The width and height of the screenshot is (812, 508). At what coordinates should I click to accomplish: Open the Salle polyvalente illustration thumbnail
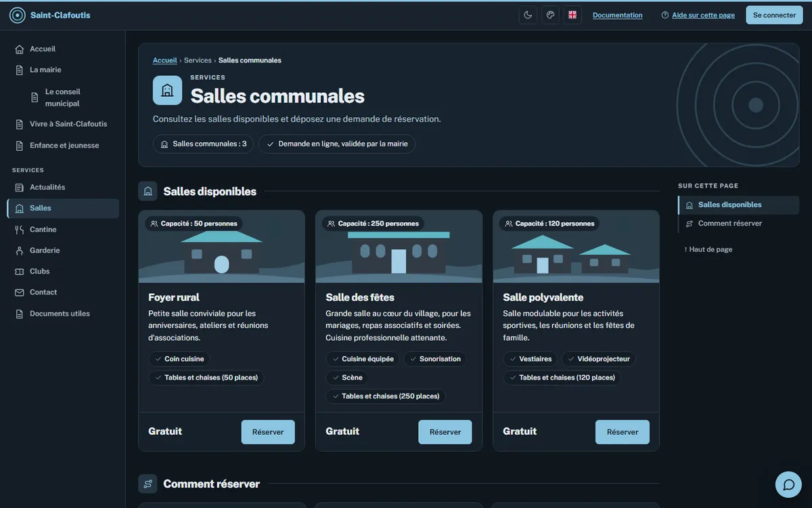(576, 247)
